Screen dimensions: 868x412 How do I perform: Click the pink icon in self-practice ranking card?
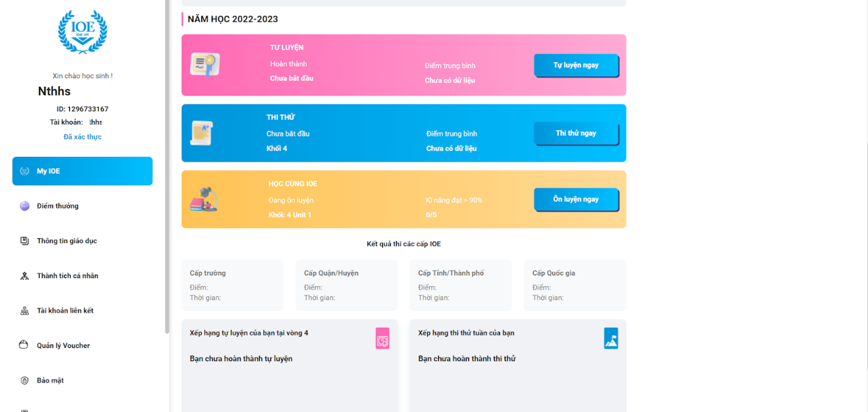(382, 338)
